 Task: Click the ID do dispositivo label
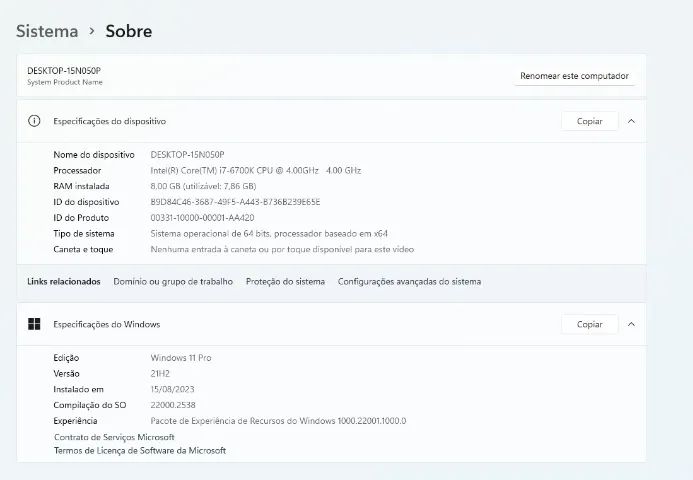(x=86, y=202)
